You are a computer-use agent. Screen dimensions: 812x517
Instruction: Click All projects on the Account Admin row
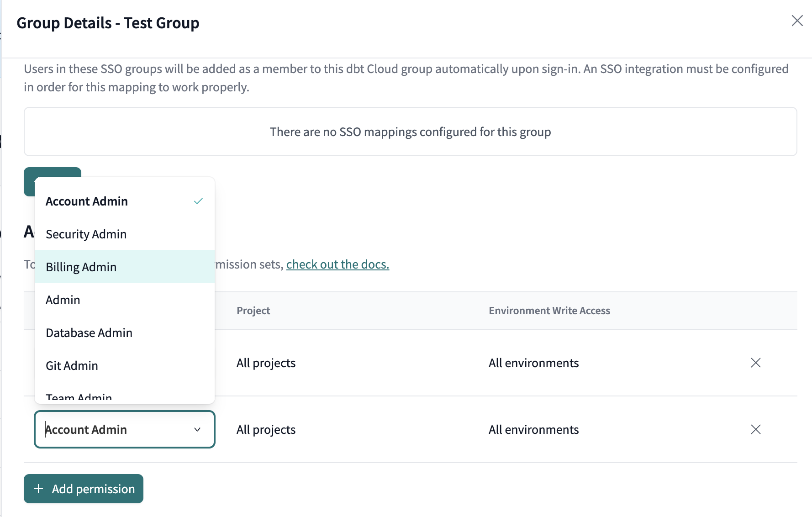tap(266, 429)
